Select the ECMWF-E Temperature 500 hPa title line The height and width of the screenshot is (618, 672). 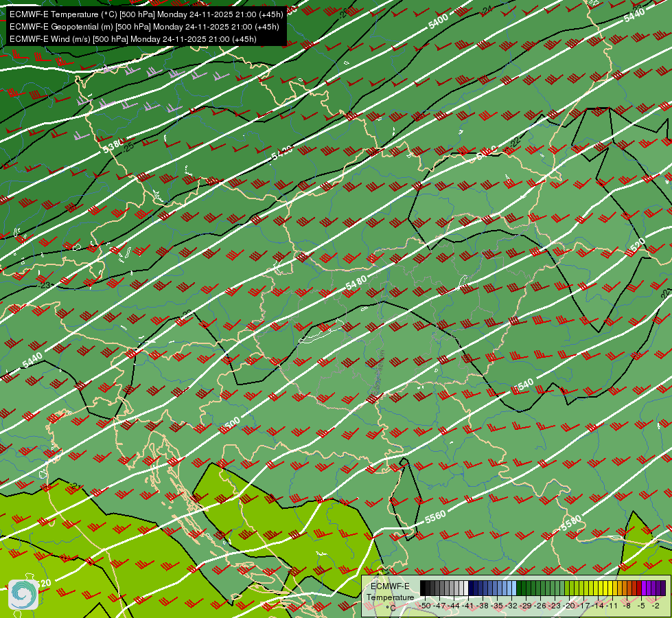coord(146,14)
